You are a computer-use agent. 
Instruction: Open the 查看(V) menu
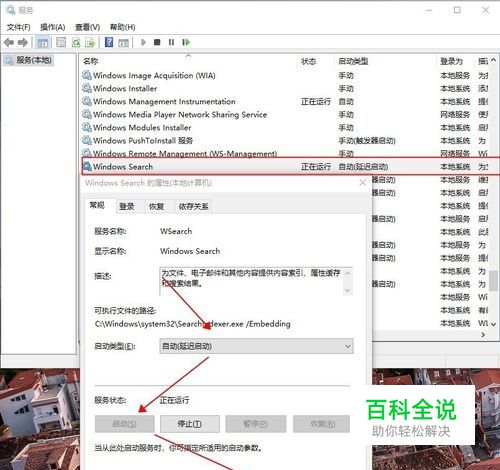click(x=87, y=27)
